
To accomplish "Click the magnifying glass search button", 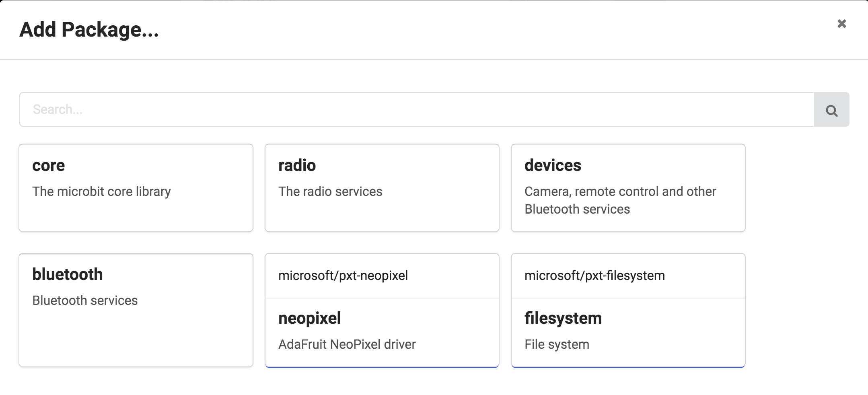I will 831,110.
